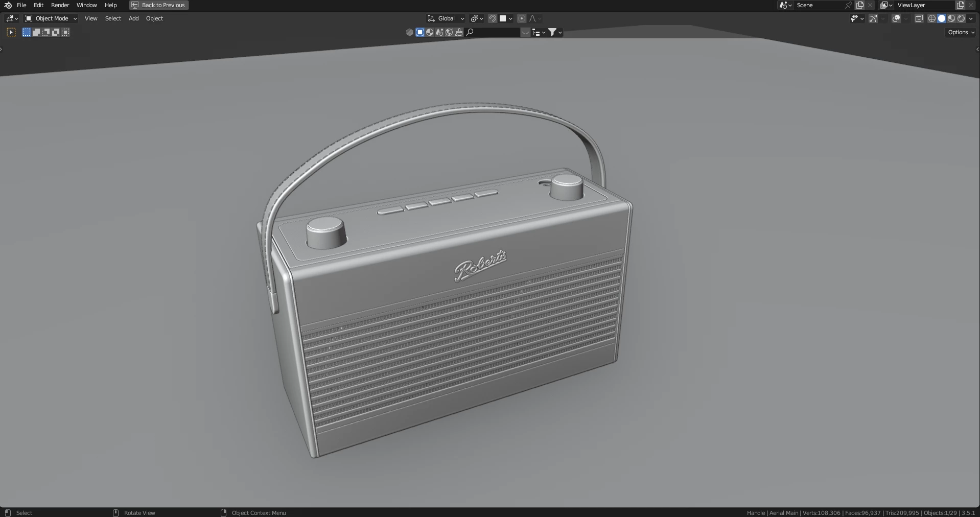Toggle proportional editing icon
This screenshot has width=980, height=517.
pos(522,18)
